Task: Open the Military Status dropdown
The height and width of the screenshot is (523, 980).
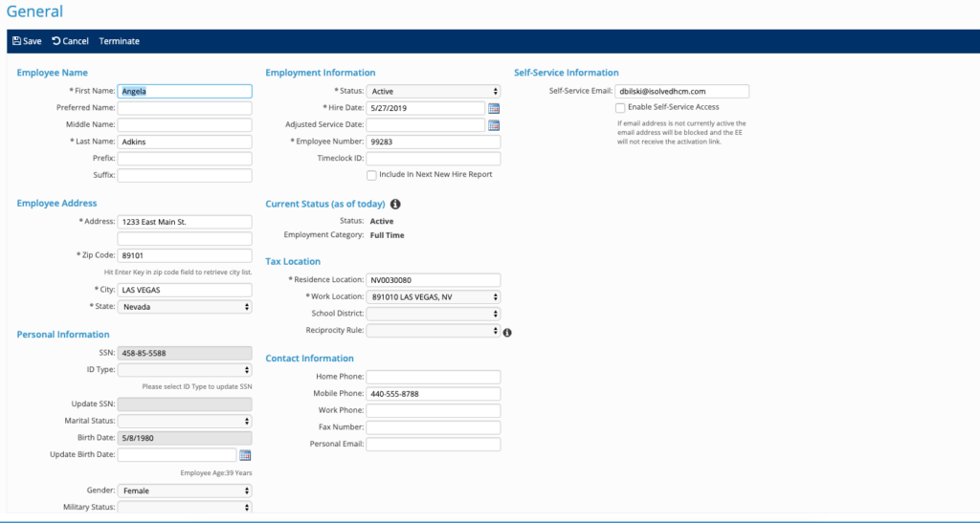Action: (x=185, y=508)
